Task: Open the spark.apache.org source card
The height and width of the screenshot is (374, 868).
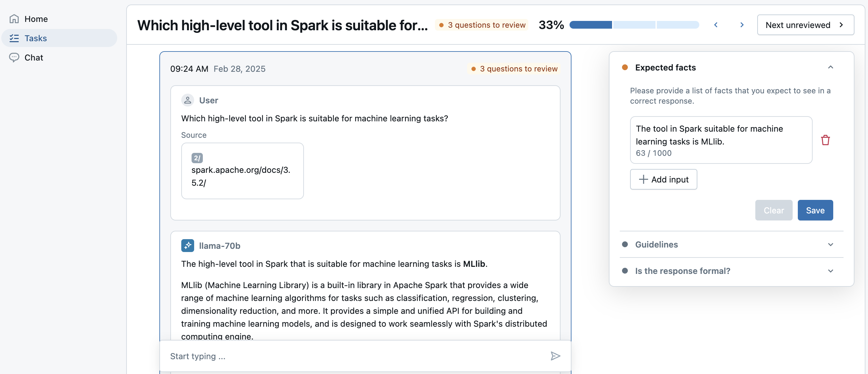Action: pos(242,171)
